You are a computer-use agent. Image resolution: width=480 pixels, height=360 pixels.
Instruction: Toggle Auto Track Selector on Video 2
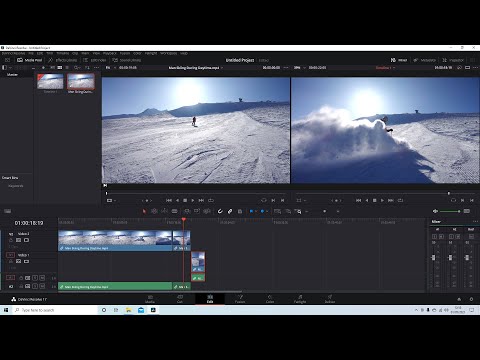(x=19, y=240)
